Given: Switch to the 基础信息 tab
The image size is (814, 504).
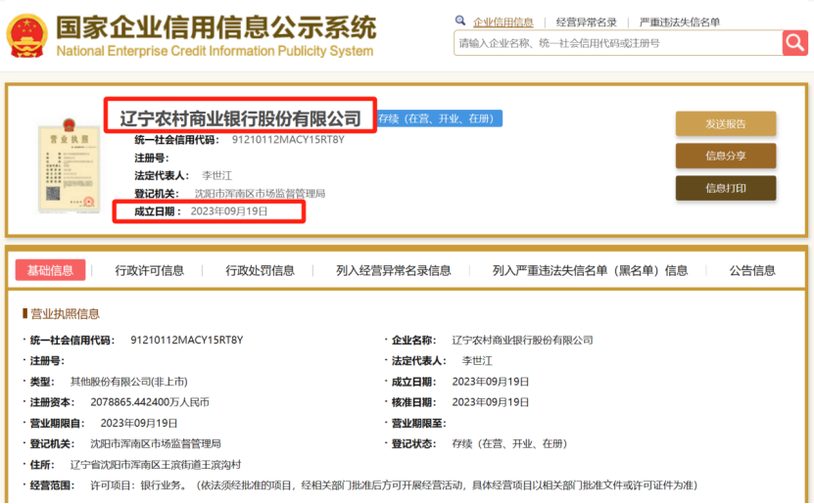Looking at the screenshot, I should [x=50, y=270].
